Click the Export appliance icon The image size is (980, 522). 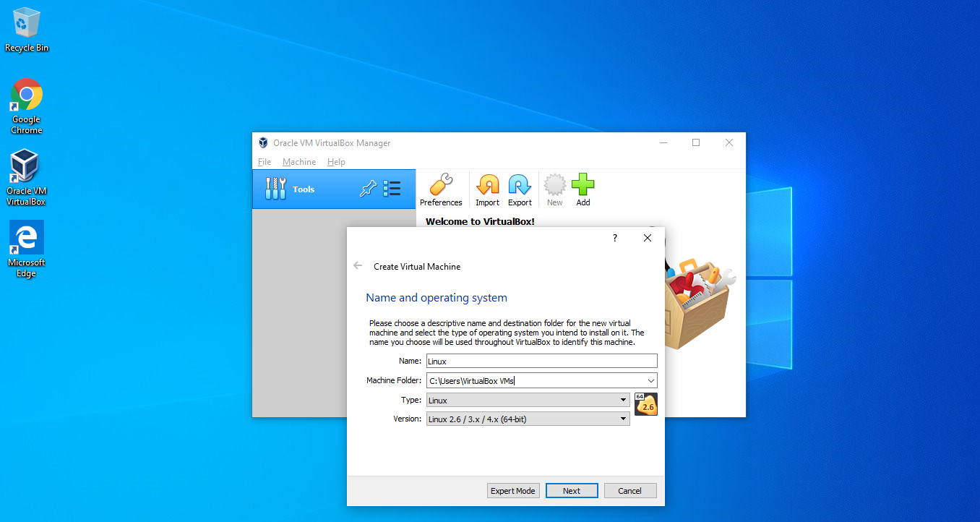coord(520,190)
